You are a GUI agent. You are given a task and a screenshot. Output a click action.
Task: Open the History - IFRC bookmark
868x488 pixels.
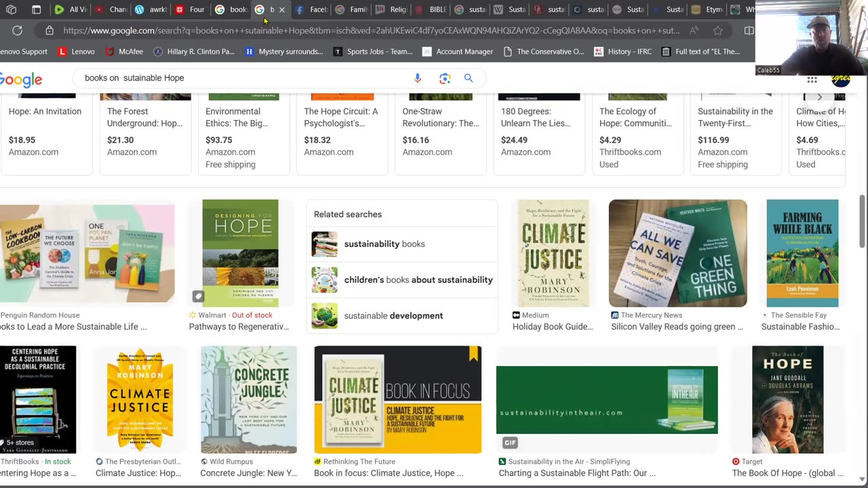[x=623, y=52]
